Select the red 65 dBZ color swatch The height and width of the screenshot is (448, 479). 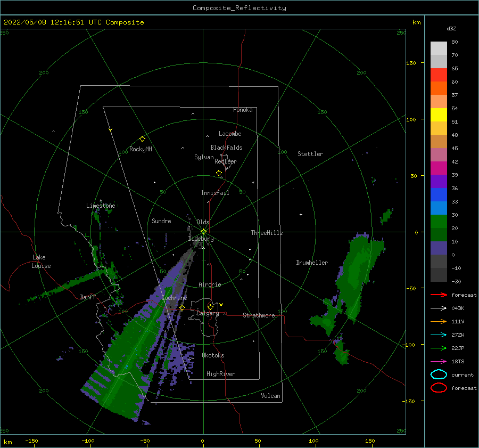439,75
